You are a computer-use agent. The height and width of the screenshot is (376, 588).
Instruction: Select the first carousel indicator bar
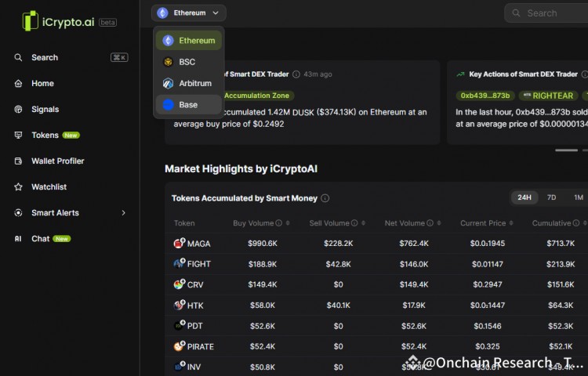point(566,150)
